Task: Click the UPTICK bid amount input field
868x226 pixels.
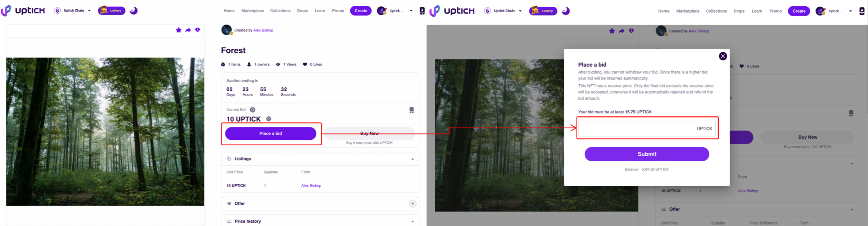Action: (636, 129)
